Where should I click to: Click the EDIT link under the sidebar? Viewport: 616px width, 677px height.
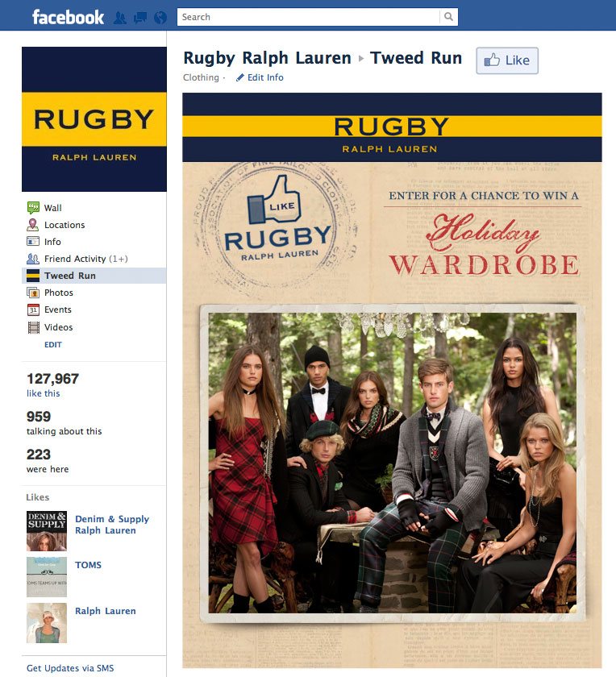pos(53,345)
